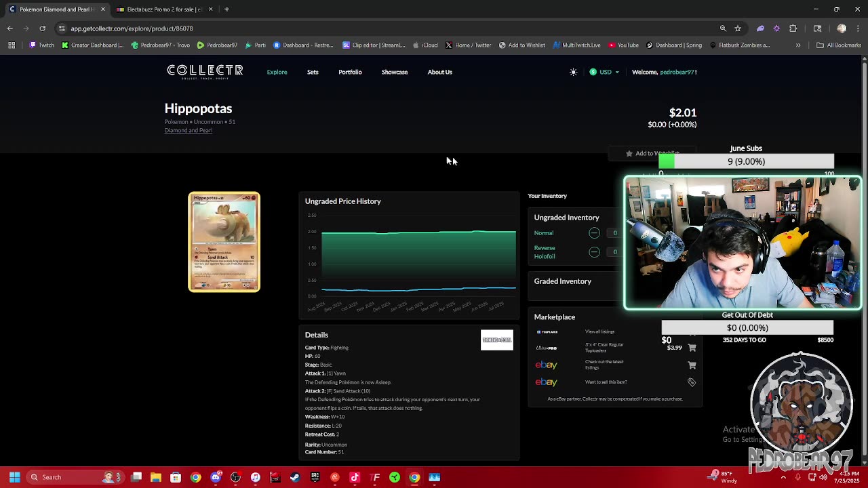
Task: Open the MultiTwitch.Live bookmark
Action: pos(577,45)
